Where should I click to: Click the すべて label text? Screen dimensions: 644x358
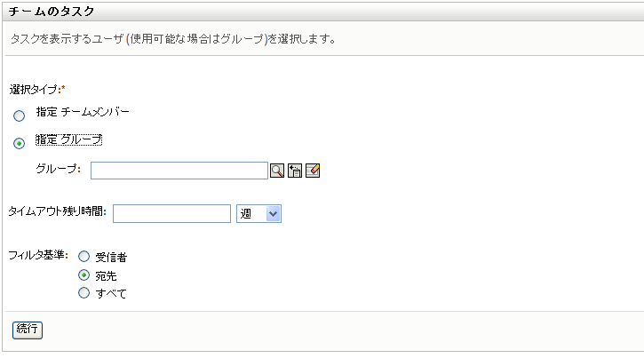pos(111,294)
